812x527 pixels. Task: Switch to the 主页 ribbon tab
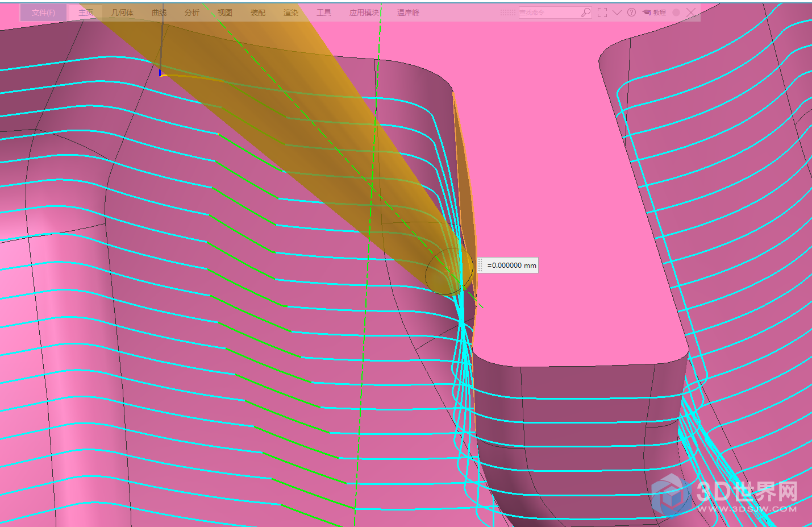click(x=86, y=13)
